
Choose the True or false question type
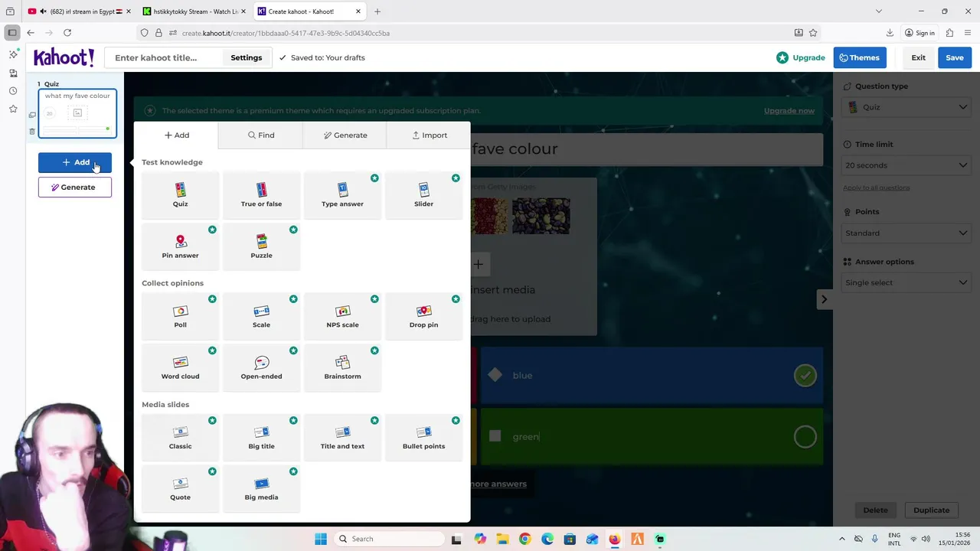coord(261,194)
